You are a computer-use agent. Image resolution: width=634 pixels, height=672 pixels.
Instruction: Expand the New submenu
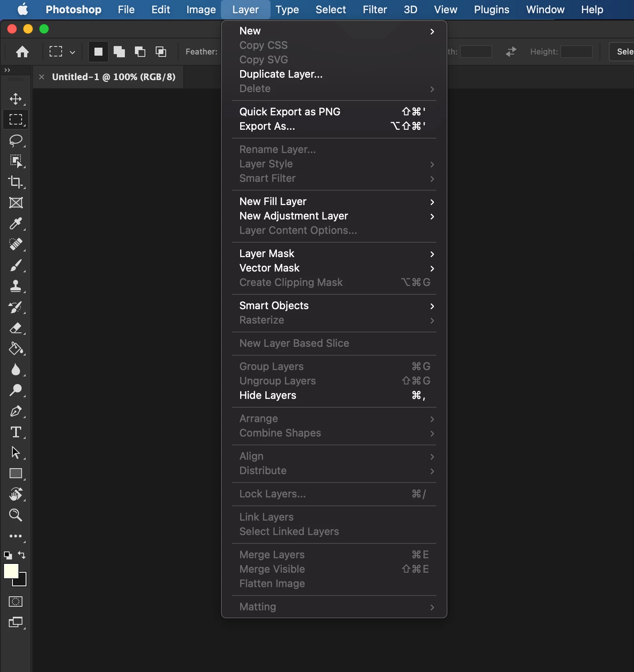[334, 31]
